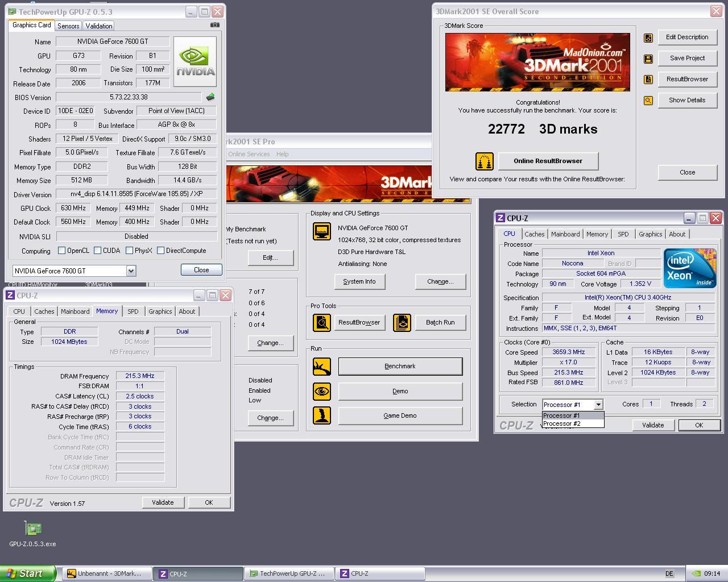This screenshot has width=728, height=582.
Task: Open the About tab in left CPU-Z window
Action: (187, 311)
